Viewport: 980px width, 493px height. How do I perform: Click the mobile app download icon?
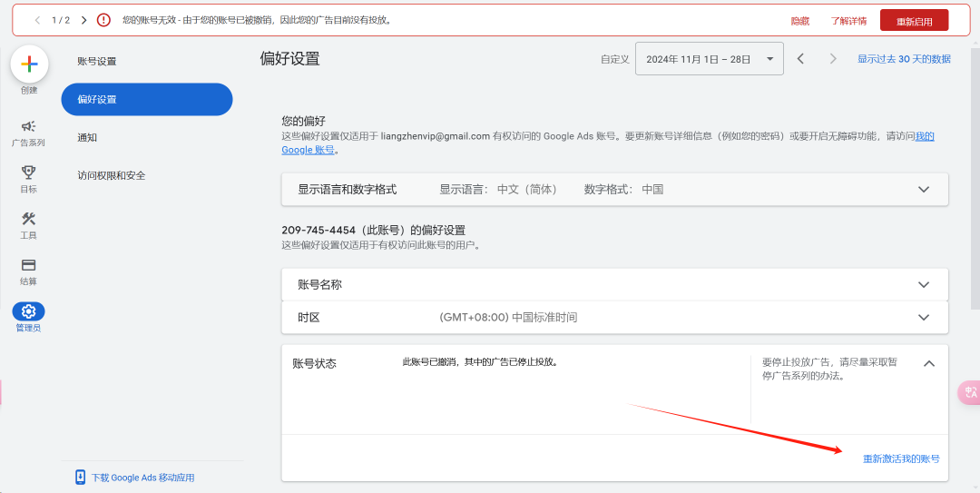[x=80, y=477]
